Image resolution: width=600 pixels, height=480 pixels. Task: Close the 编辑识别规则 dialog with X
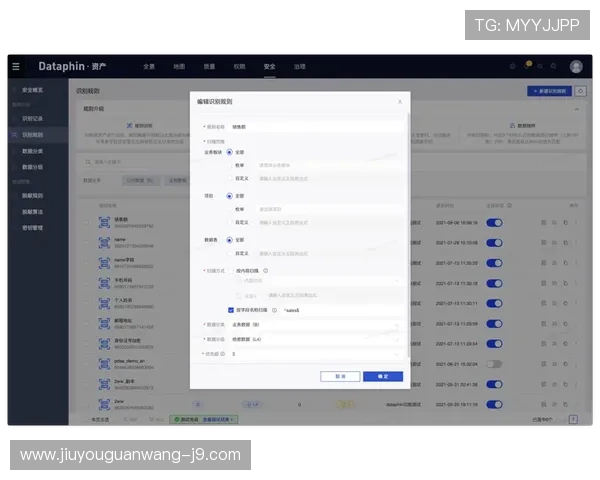400,101
